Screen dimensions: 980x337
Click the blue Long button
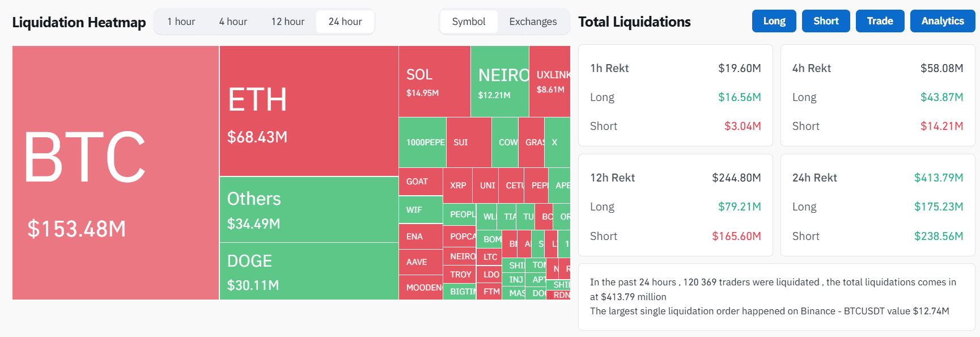click(x=774, y=21)
